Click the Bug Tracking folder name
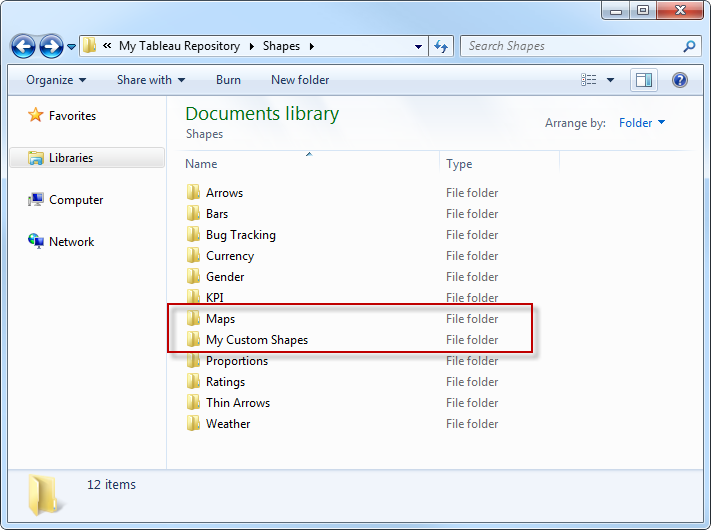 241,235
